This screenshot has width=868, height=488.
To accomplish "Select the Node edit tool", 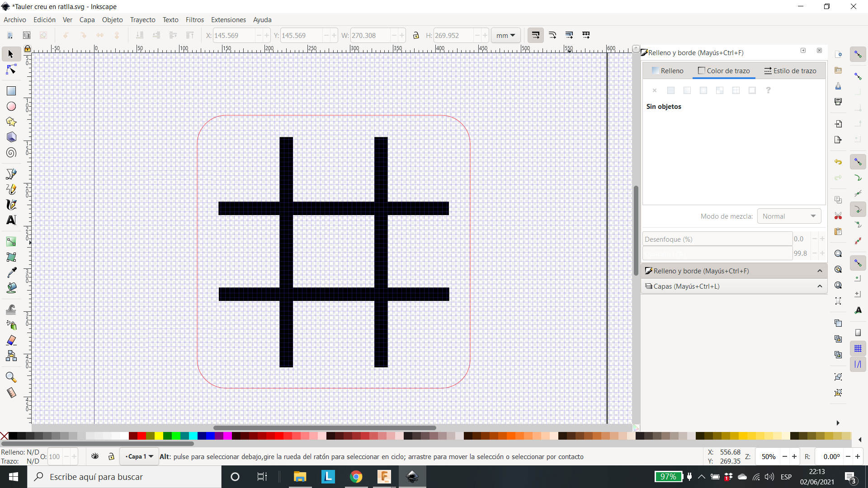I will tap(11, 70).
